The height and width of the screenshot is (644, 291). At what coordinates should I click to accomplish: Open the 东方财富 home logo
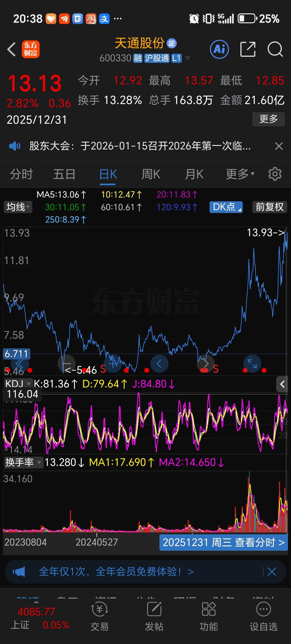[31, 49]
